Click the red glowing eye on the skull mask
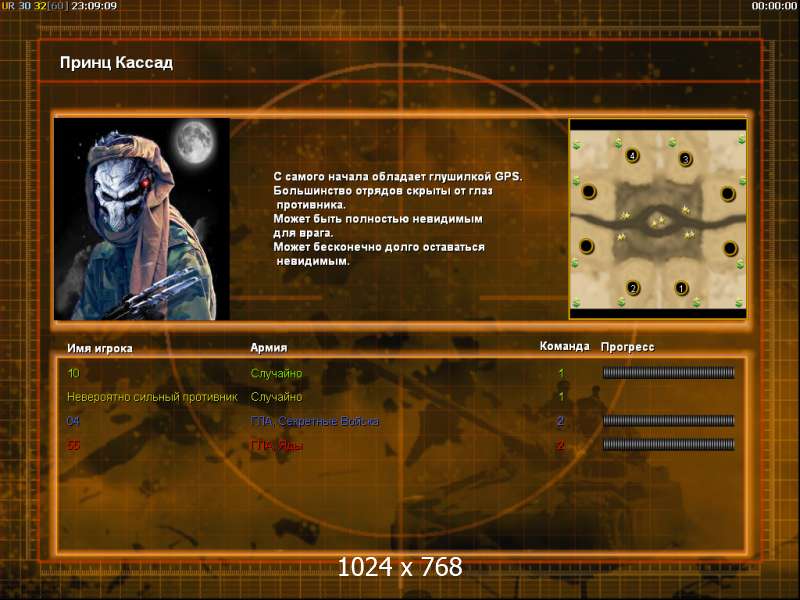The height and width of the screenshot is (600, 800). click(x=145, y=182)
